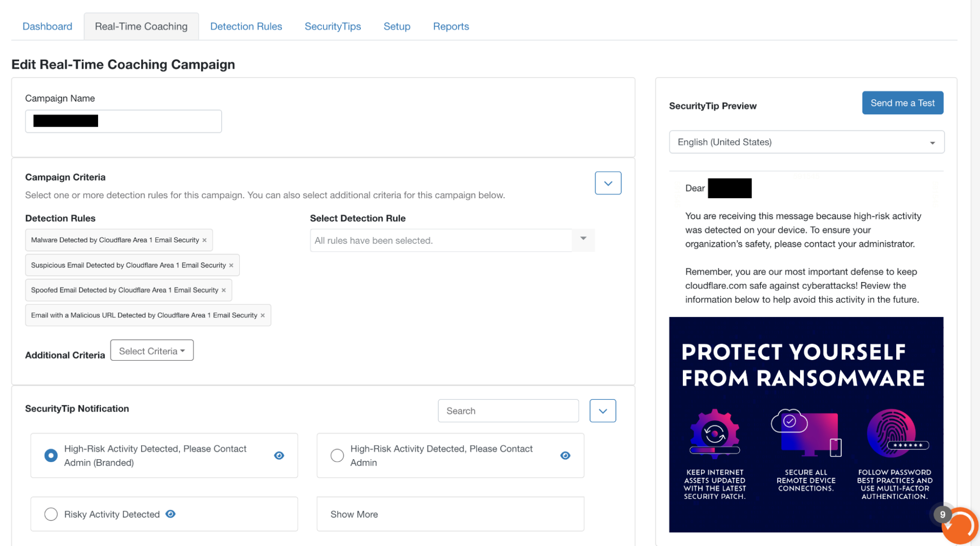Remove Email with a Malicious URL rule tag
The width and height of the screenshot is (980, 546).
point(263,315)
